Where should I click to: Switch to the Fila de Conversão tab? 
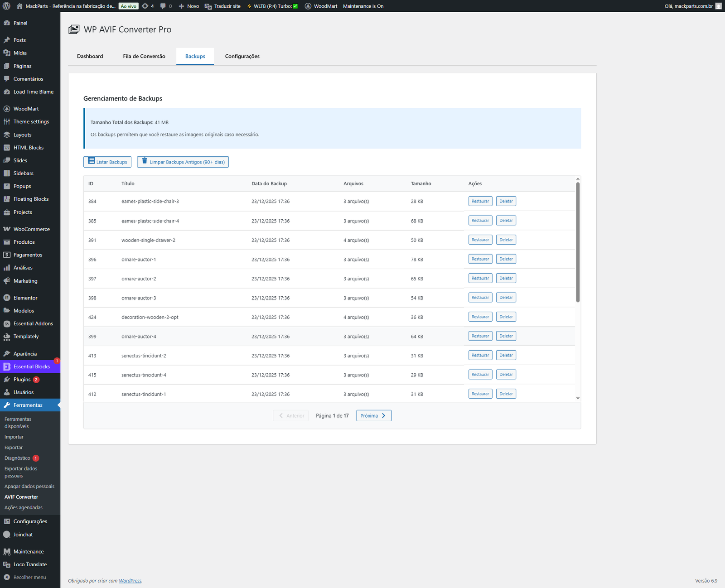tap(144, 56)
